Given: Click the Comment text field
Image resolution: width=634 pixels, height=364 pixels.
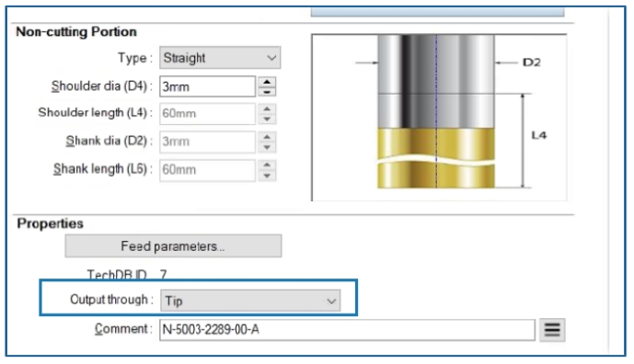Looking at the screenshot, I should (347, 330).
